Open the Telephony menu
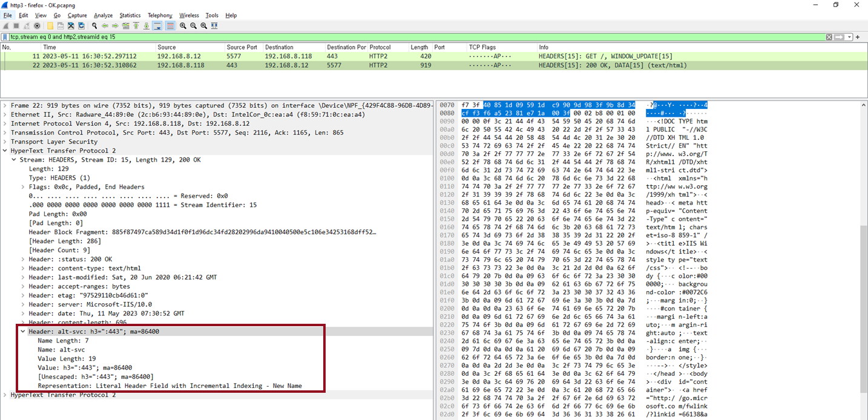 160,15
